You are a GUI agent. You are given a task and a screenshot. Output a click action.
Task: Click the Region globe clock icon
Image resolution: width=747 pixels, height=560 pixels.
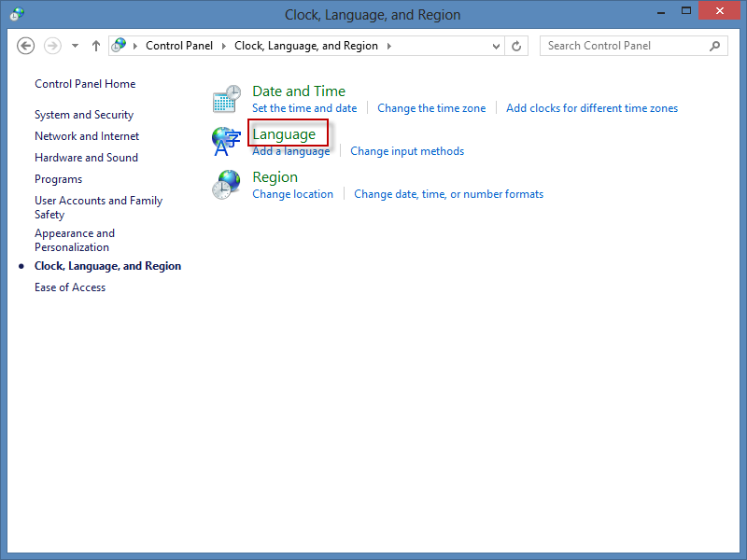227,185
